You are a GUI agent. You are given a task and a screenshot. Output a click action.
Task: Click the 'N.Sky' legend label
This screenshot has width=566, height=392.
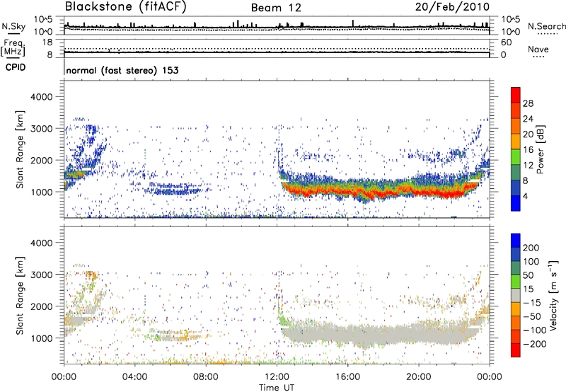click(13, 26)
